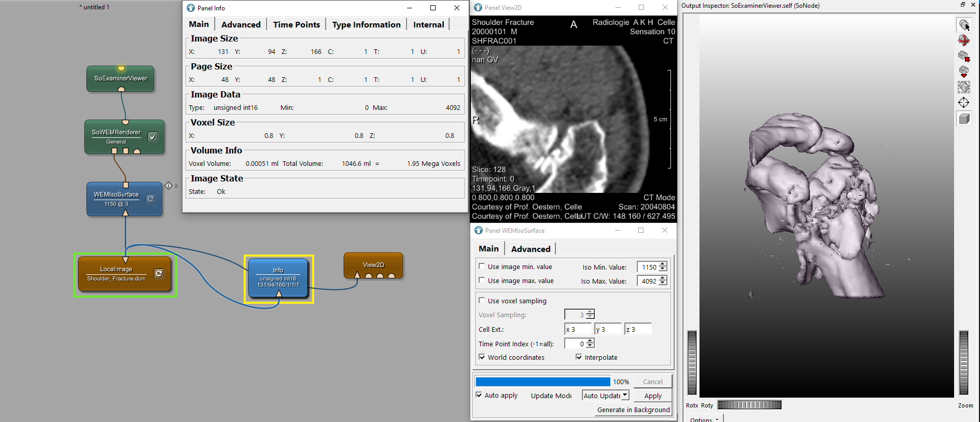Select the seek crosshair tool
The image size is (980, 422).
[x=964, y=103]
